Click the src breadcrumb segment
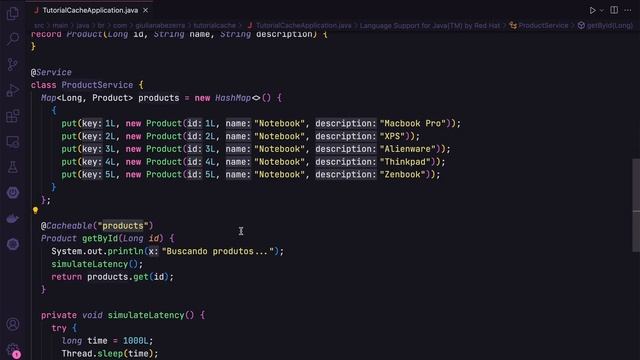This screenshot has height=360, width=640. 39,25
